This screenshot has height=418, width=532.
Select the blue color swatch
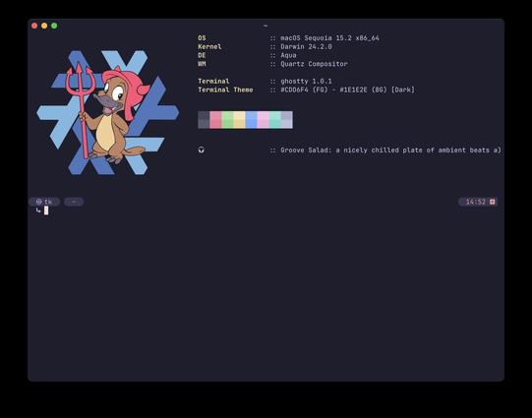tap(251, 120)
